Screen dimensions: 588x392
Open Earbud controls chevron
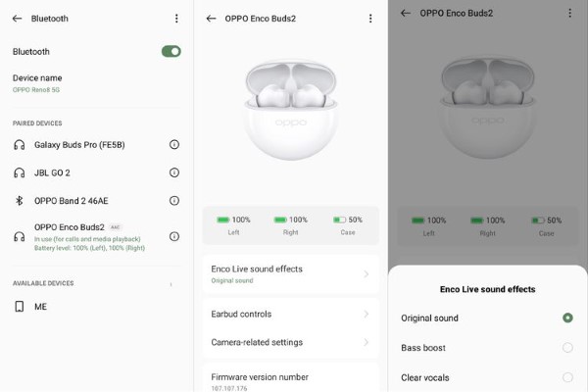click(x=367, y=315)
